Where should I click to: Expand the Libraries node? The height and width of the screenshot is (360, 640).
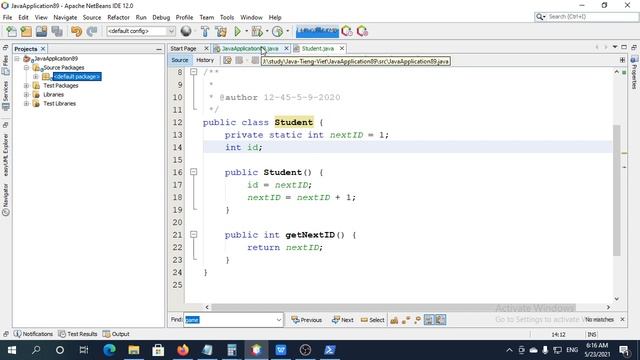tap(27, 95)
